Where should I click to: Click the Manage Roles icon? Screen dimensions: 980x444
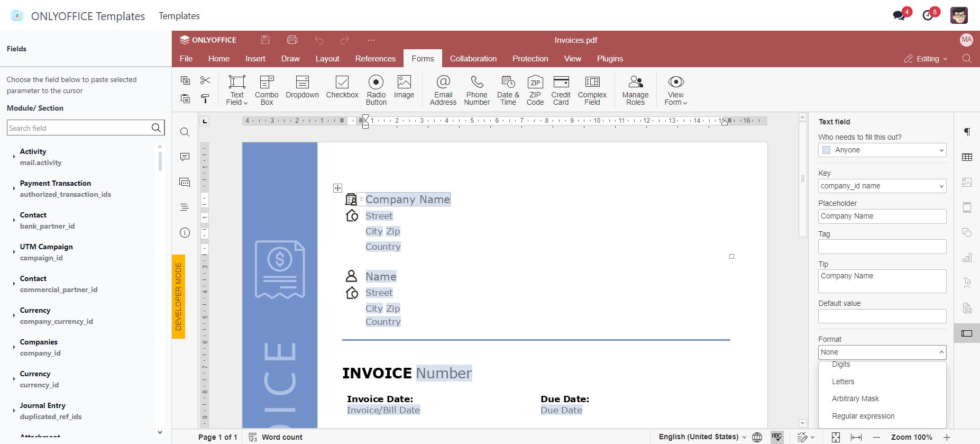[x=635, y=89]
